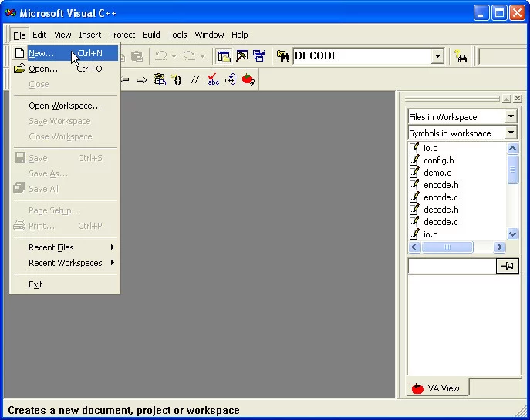Click the Visual Assist navigate forward arrow
Screen dimensions: 530x420
coord(142,80)
